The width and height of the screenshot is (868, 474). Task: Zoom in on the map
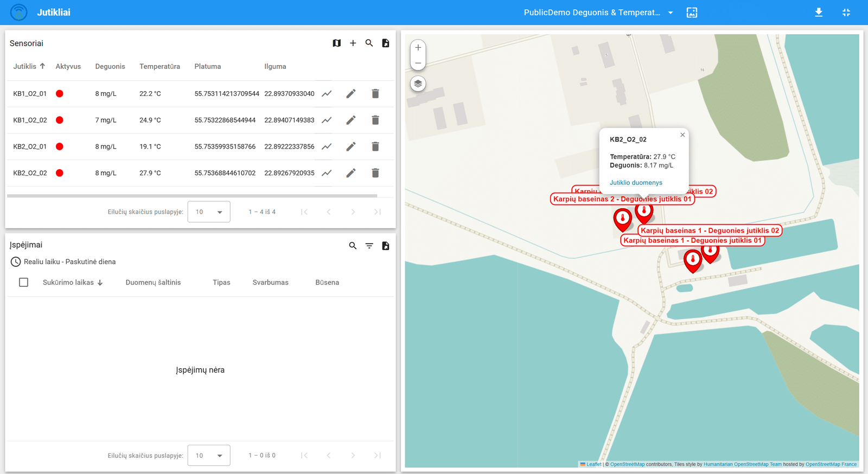click(x=418, y=48)
